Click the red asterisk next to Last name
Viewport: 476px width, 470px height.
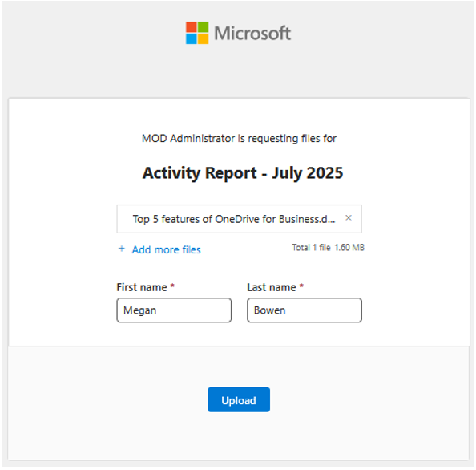coord(301,286)
